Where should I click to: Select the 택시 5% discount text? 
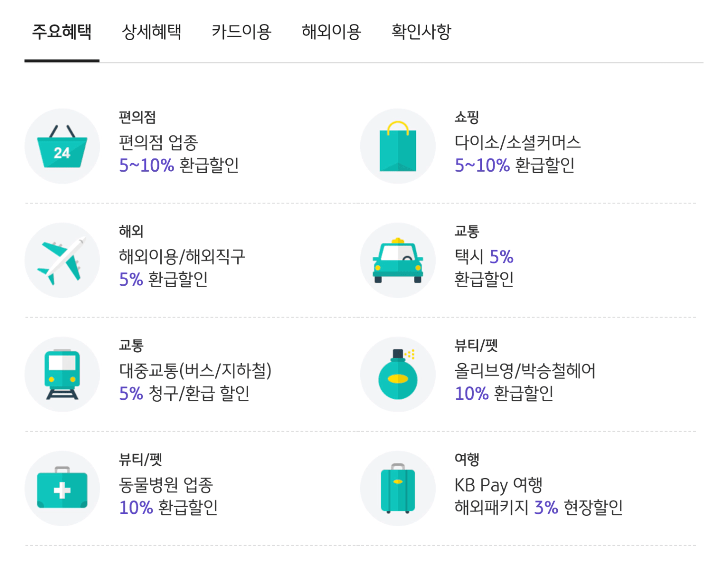pyautogui.click(x=484, y=256)
